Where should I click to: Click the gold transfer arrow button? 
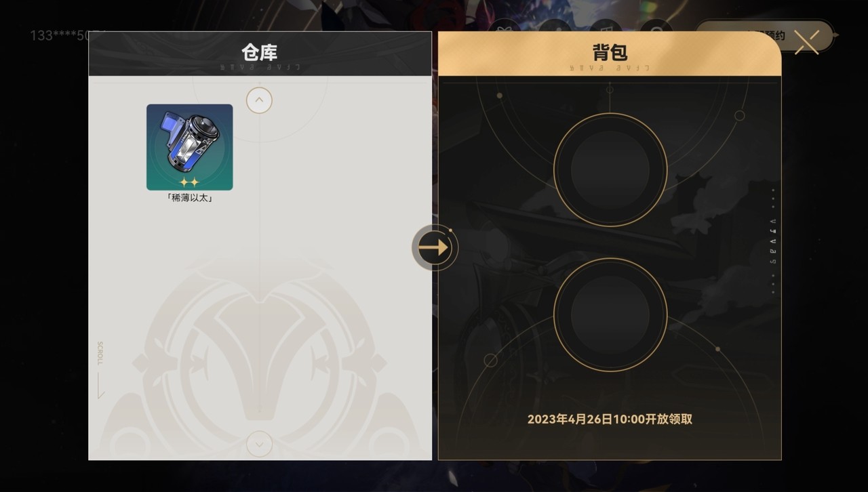tap(435, 247)
